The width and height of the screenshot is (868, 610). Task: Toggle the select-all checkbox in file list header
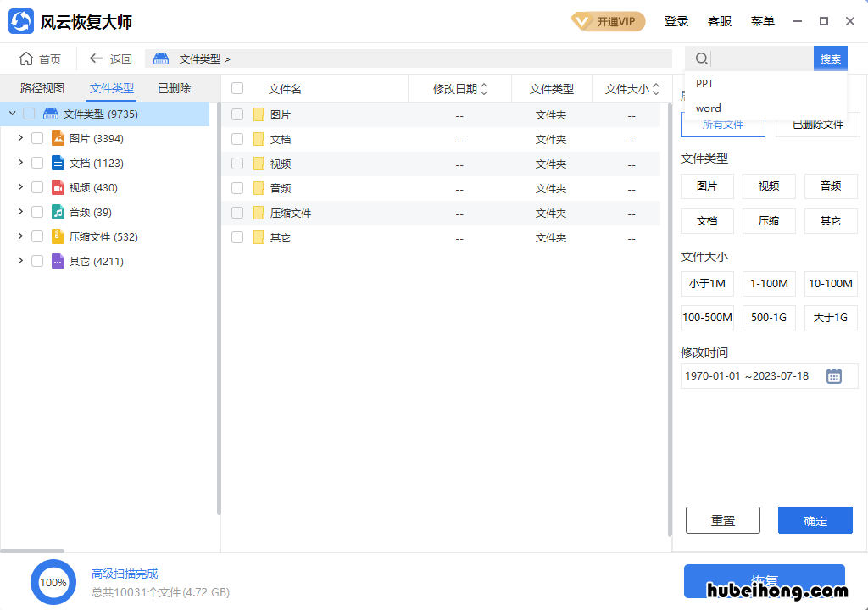237,88
